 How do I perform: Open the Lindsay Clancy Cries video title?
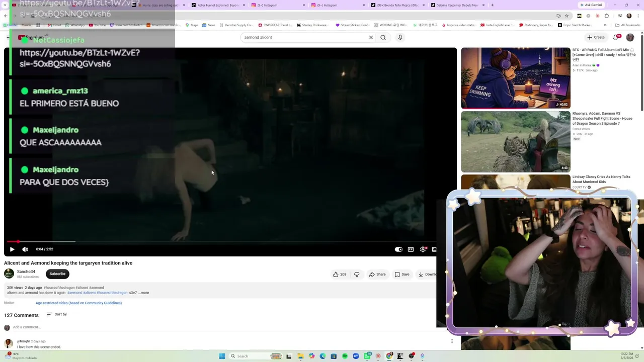pyautogui.click(x=601, y=179)
